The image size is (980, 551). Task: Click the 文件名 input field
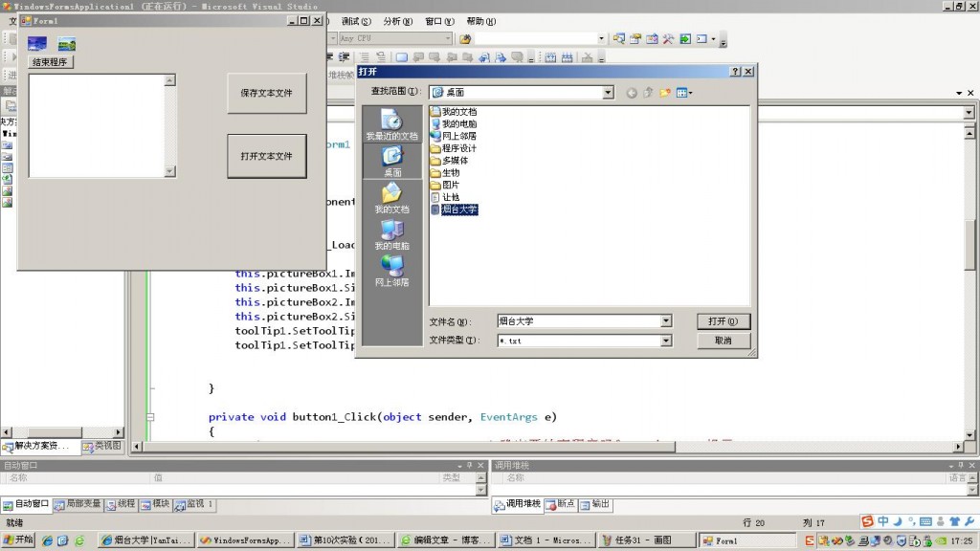coord(579,321)
